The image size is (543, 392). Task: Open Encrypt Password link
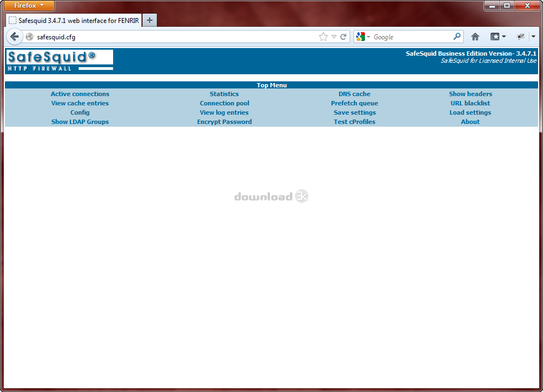click(x=225, y=122)
